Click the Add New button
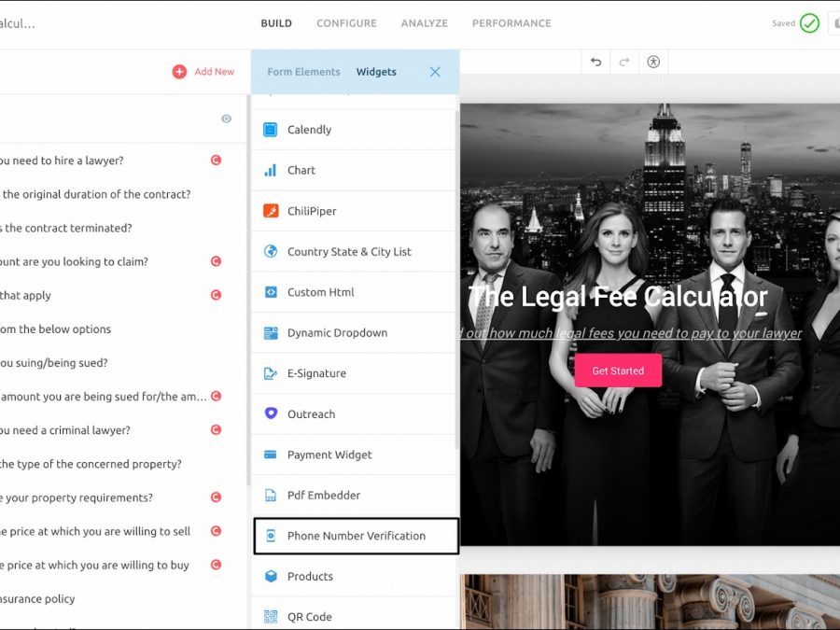Image resolution: width=840 pixels, height=630 pixels. (x=203, y=72)
